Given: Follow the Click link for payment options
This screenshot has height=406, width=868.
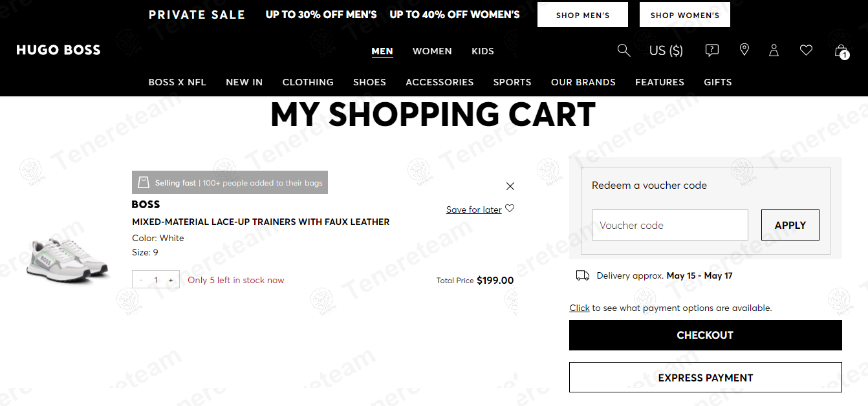Looking at the screenshot, I should 579,308.
